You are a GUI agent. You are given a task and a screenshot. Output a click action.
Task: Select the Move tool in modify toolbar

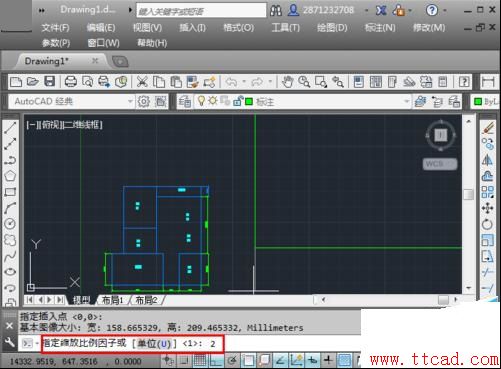[487, 208]
